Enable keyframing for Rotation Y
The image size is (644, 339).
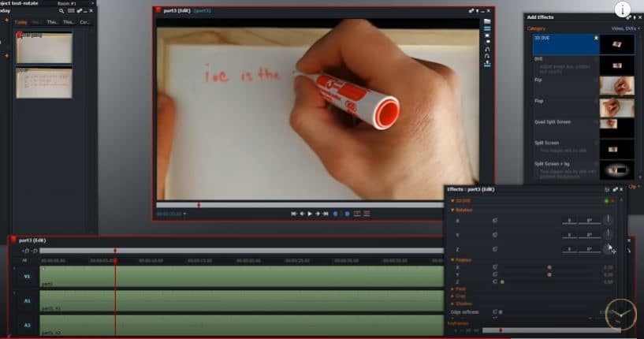point(495,235)
